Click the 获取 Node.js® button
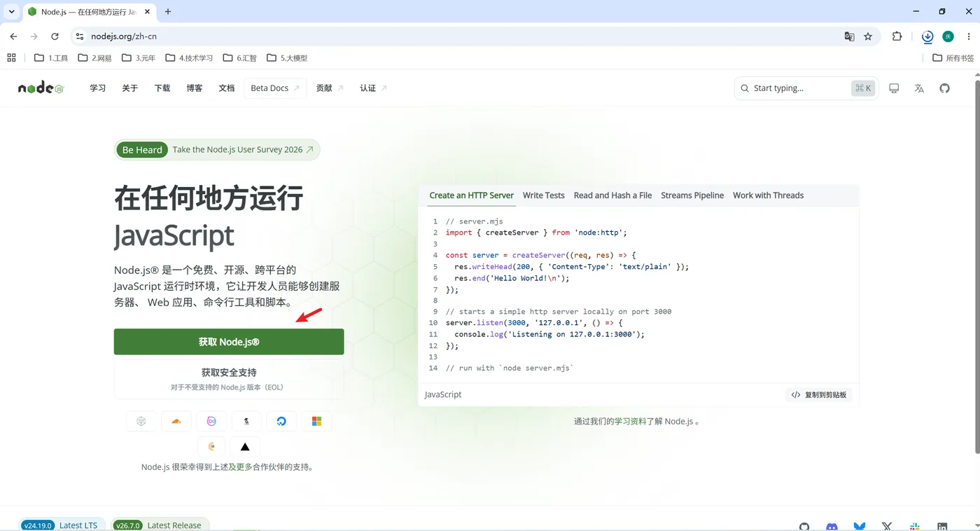Screen dimensions: 980x531 tap(229, 342)
